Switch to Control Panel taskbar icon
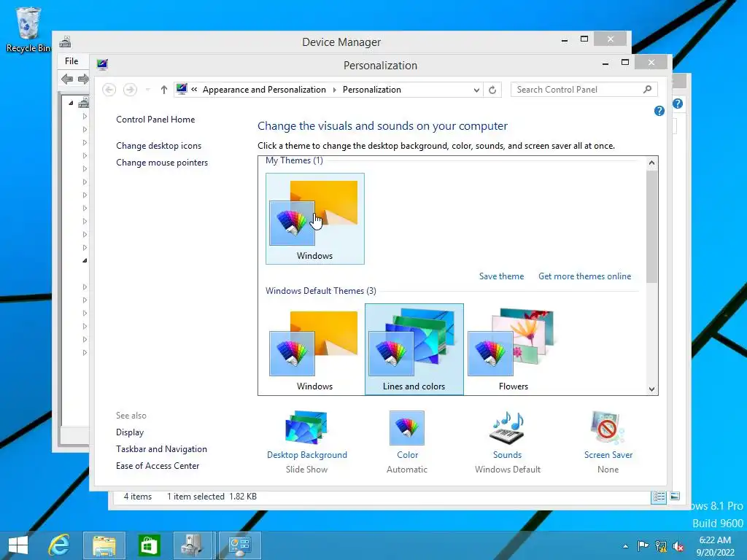The width and height of the screenshot is (747, 560). click(x=239, y=545)
